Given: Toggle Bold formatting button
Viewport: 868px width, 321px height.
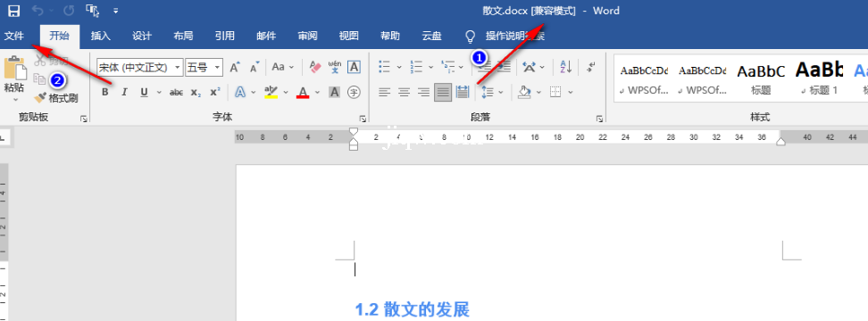Looking at the screenshot, I should [105, 92].
